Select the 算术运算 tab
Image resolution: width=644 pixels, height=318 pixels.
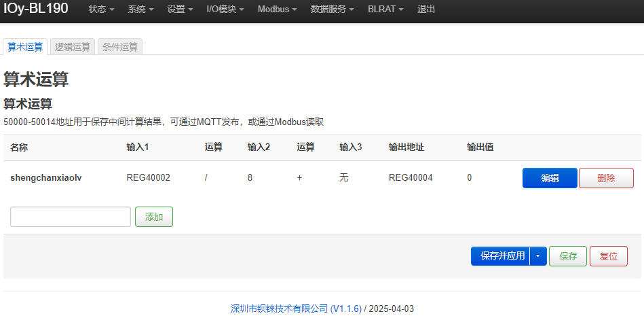(x=26, y=47)
